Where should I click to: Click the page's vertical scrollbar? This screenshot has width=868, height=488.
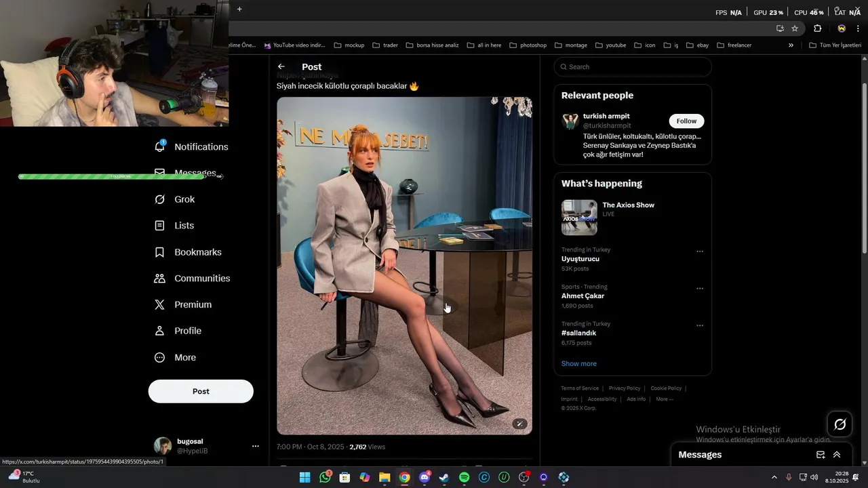tap(864, 168)
